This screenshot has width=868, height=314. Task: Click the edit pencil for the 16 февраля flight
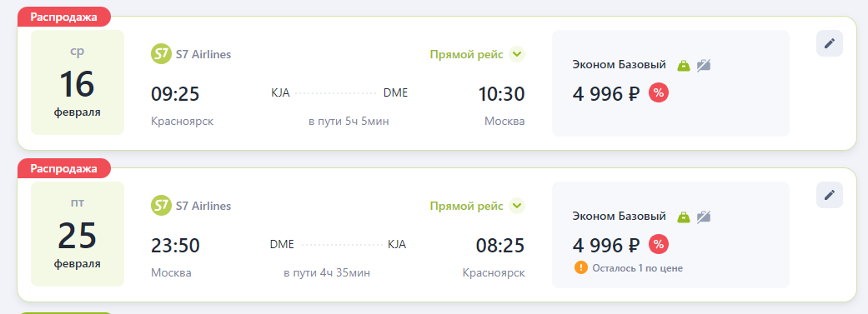click(x=830, y=43)
